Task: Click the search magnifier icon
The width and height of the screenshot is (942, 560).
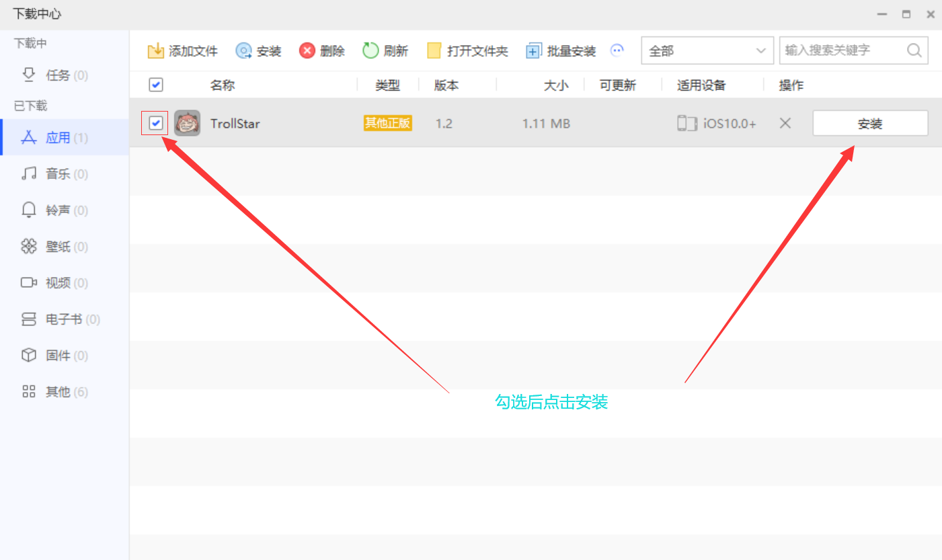Action: coord(914,50)
